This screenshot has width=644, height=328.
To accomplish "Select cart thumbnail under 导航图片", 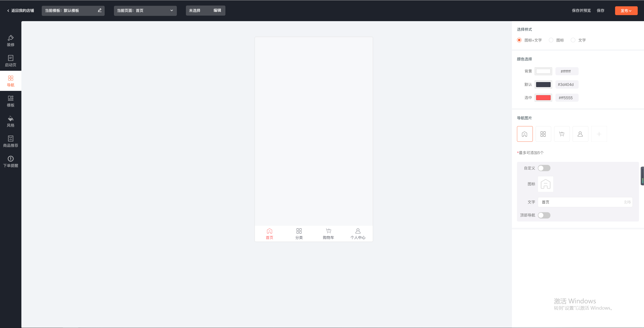I will point(561,134).
